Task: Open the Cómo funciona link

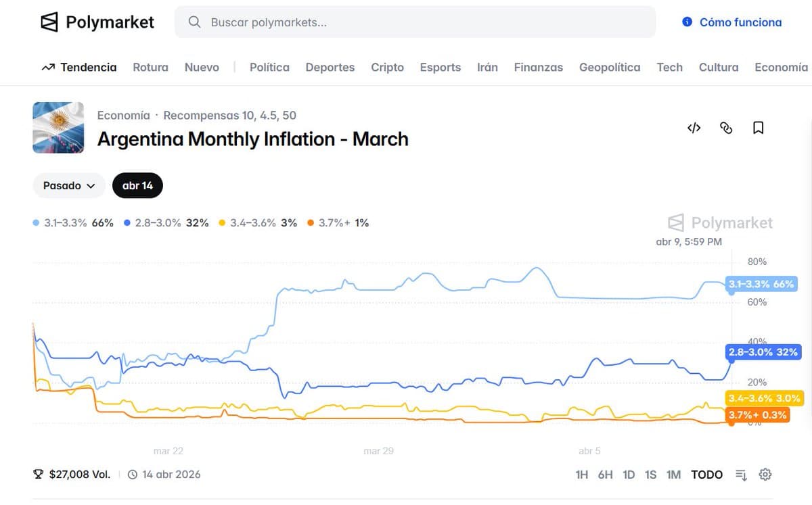Action: pyautogui.click(x=740, y=22)
